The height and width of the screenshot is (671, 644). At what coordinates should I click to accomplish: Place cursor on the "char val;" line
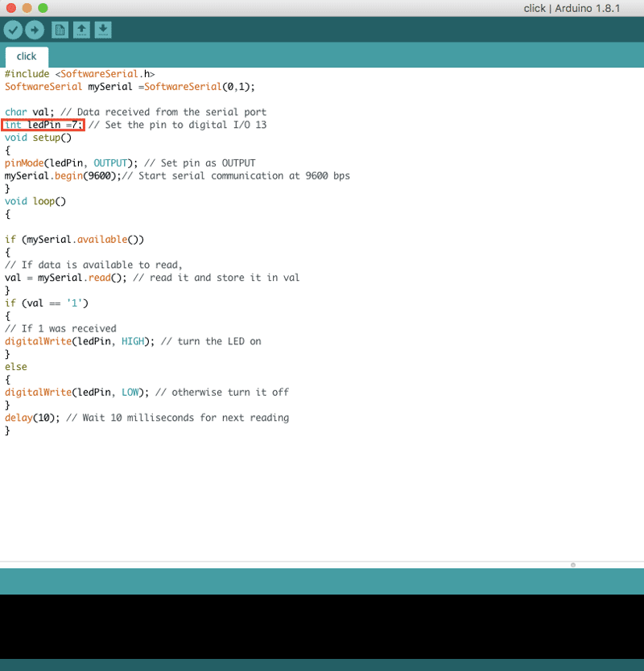[135, 112]
